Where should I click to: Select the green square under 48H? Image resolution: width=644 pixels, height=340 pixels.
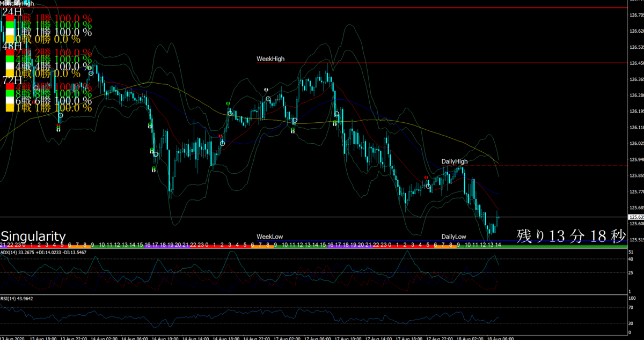10,59
